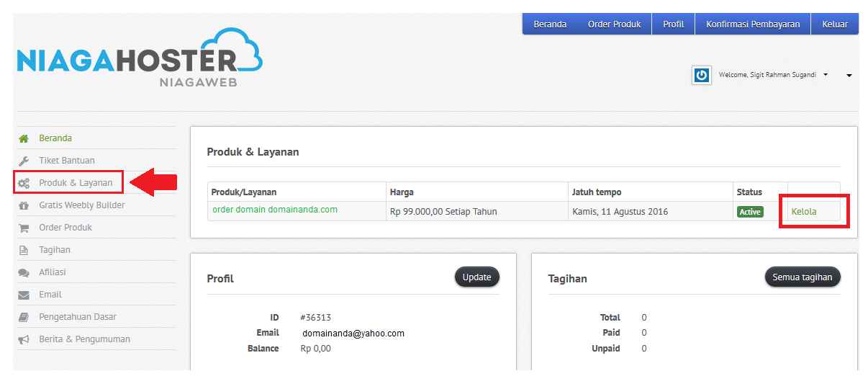
Task: Click the Produk & Layanan gears icon
Action: tap(24, 183)
